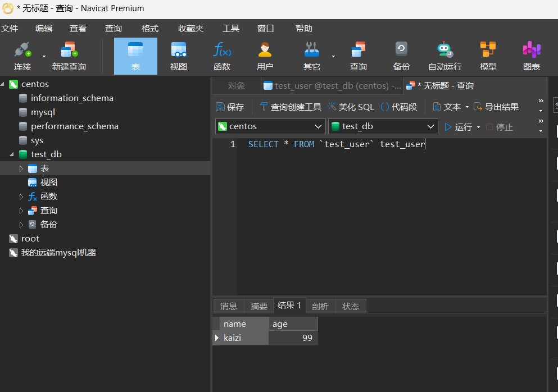Switch to the 状态 tab
This screenshot has height=392, width=558.
click(351, 306)
